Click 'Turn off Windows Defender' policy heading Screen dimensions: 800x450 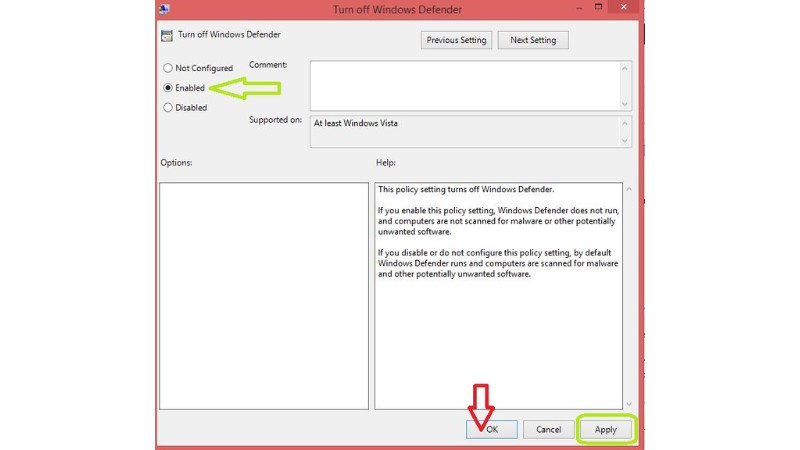click(229, 35)
